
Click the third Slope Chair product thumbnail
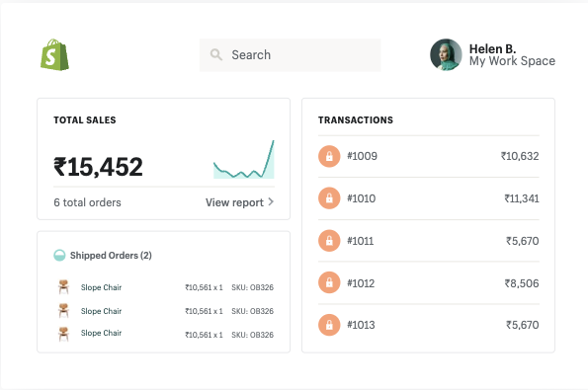coord(63,334)
